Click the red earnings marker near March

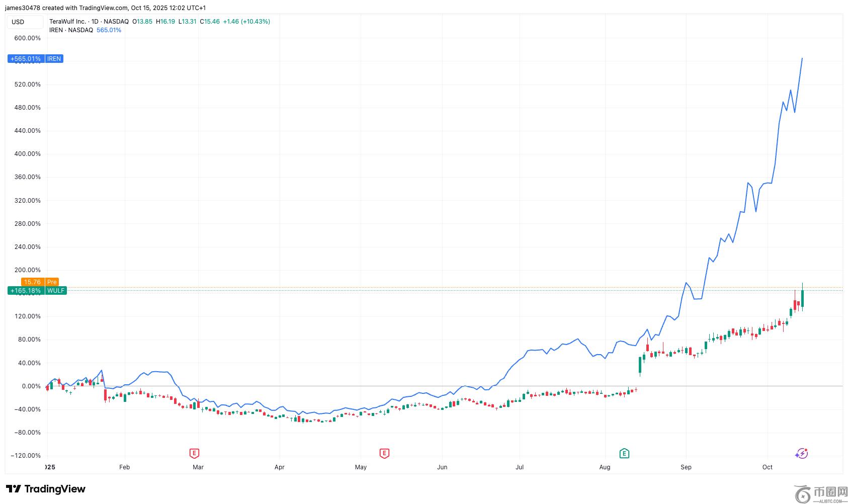(x=194, y=453)
